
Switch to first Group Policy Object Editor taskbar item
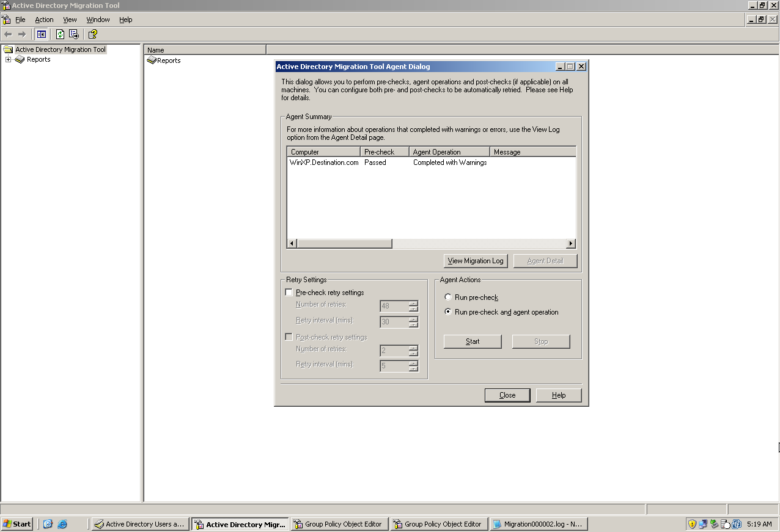click(339, 524)
